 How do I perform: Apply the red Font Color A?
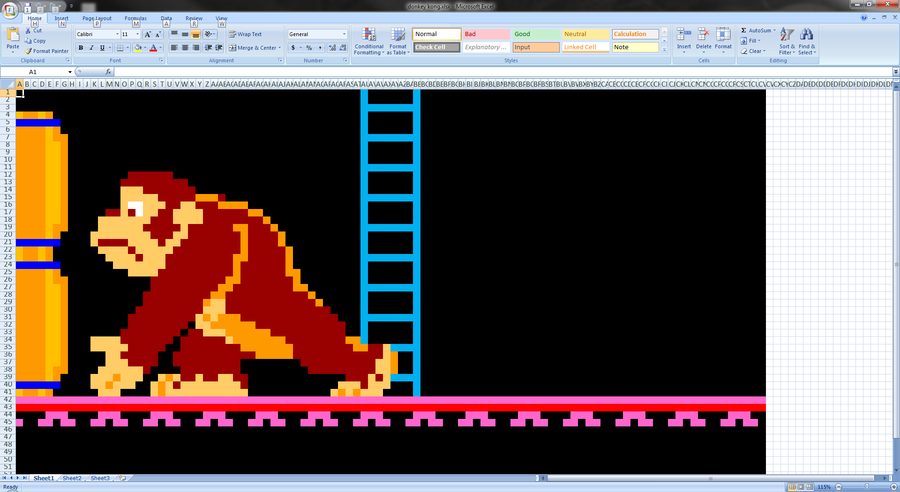[153, 48]
